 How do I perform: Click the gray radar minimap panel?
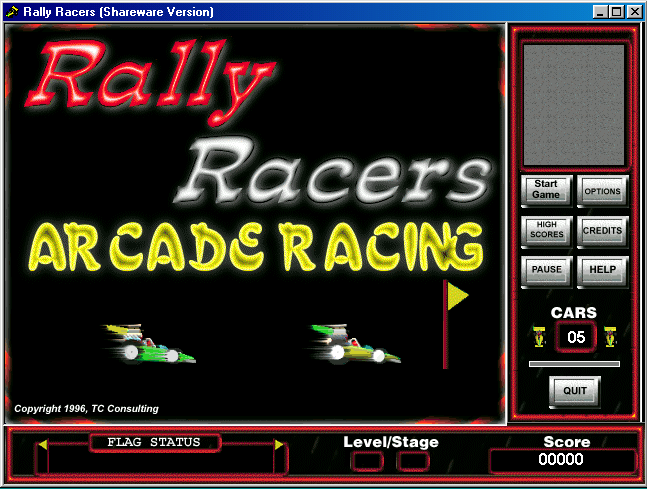[574, 105]
